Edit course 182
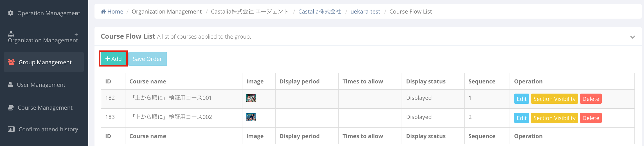 click(522, 99)
